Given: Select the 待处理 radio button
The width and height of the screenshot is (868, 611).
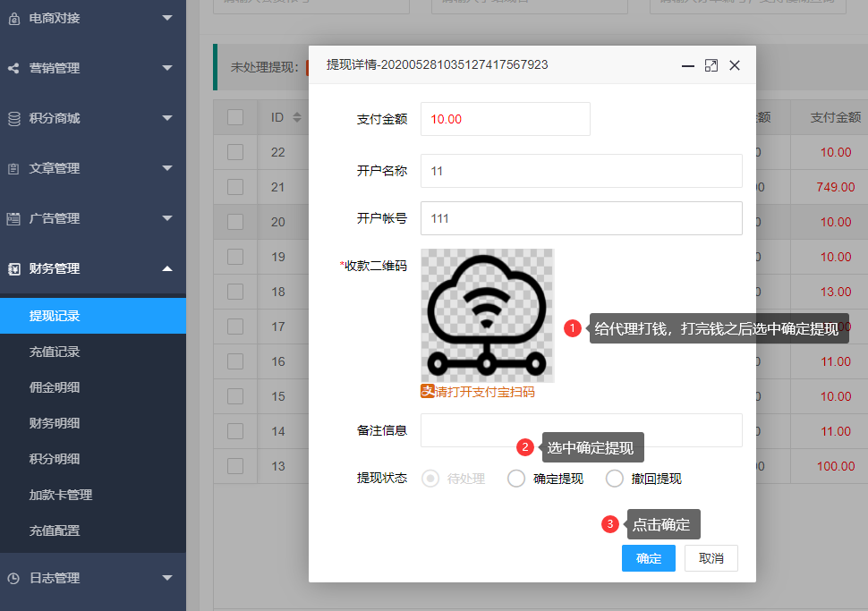Looking at the screenshot, I should [x=430, y=479].
